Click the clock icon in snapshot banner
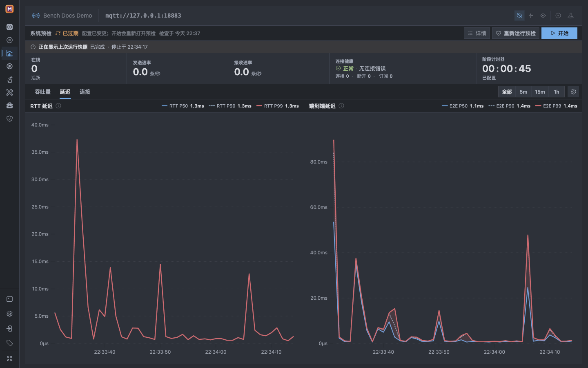This screenshot has width=588, height=368. coord(33,47)
